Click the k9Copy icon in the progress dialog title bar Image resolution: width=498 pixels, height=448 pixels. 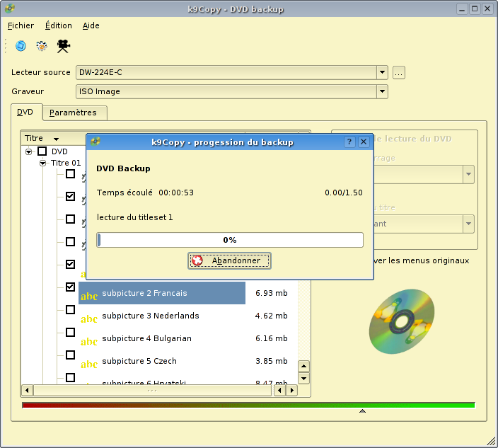(x=95, y=142)
